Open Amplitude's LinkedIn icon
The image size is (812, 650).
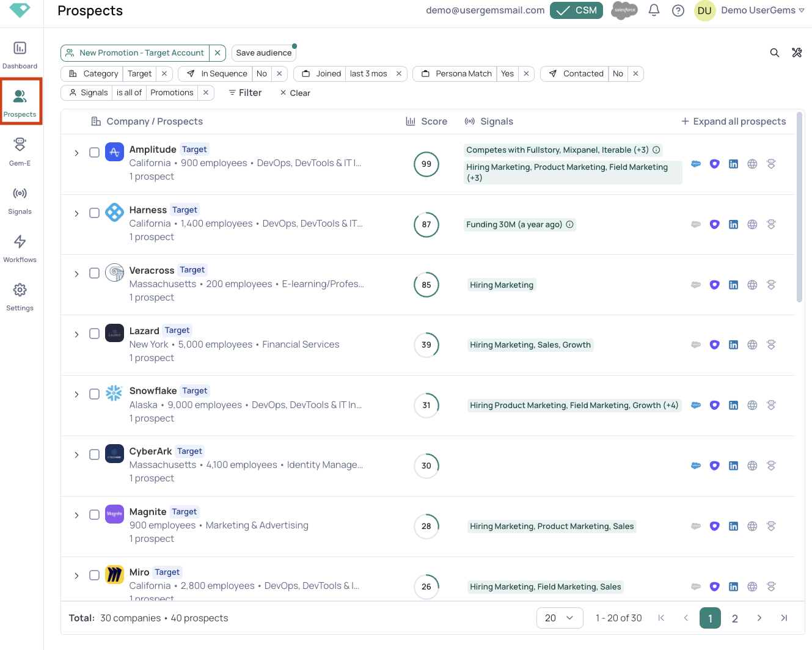point(733,164)
